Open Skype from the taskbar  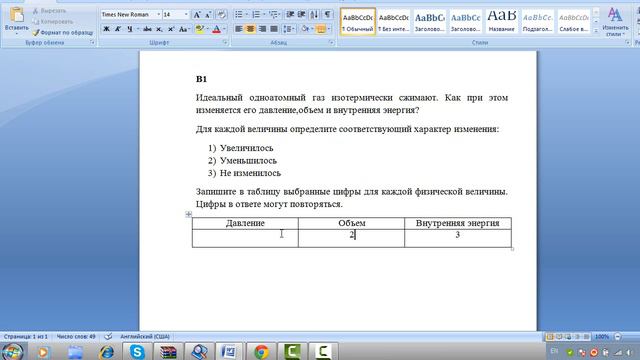[137, 352]
